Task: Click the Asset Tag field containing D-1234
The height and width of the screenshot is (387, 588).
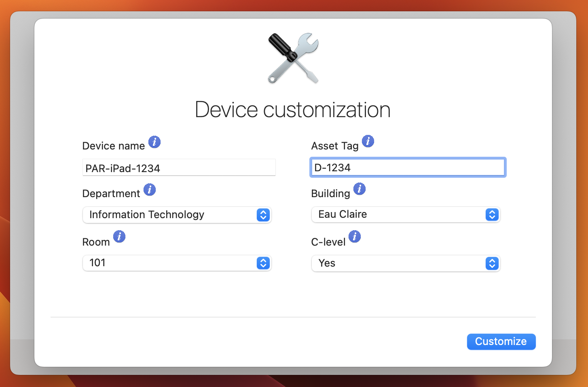Action: coord(408,167)
